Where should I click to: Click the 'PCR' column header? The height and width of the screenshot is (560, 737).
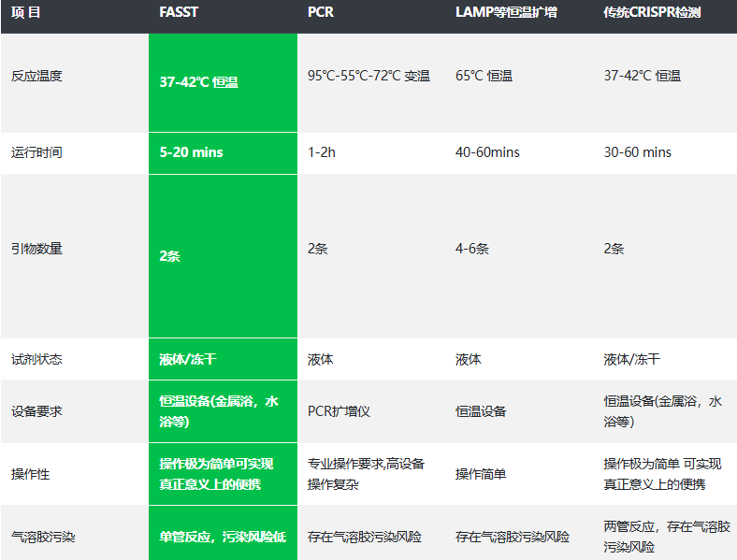point(321,12)
